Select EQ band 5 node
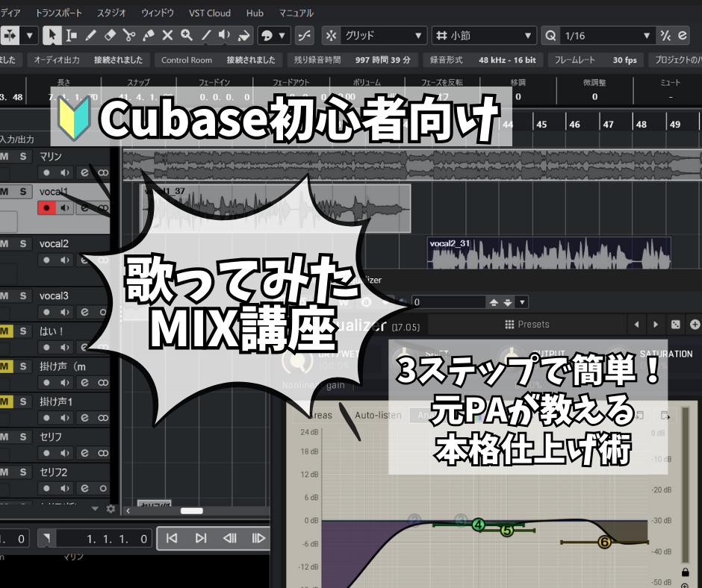Image resolution: width=702 pixels, height=588 pixels. pyautogui.click(x=506, y=531)
